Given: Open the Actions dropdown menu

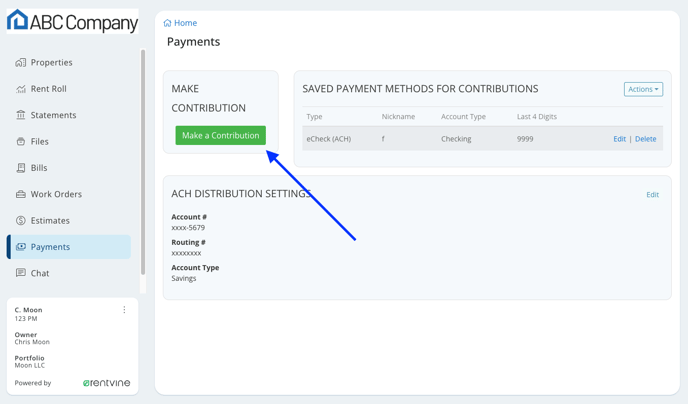Looking at the screenshot, I should (x=643, y=89).
